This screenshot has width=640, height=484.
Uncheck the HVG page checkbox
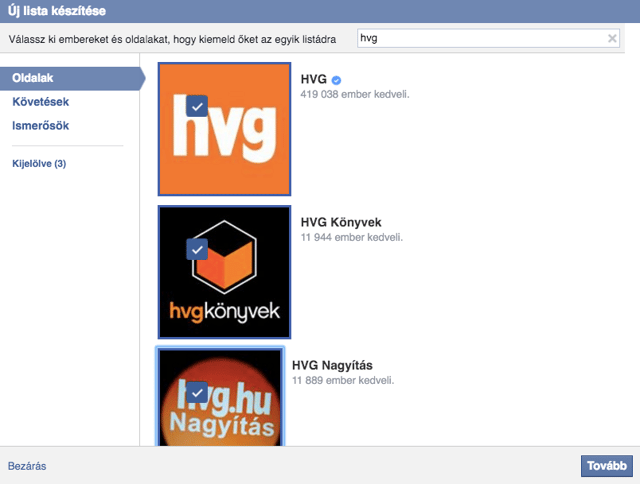point(197,107)
